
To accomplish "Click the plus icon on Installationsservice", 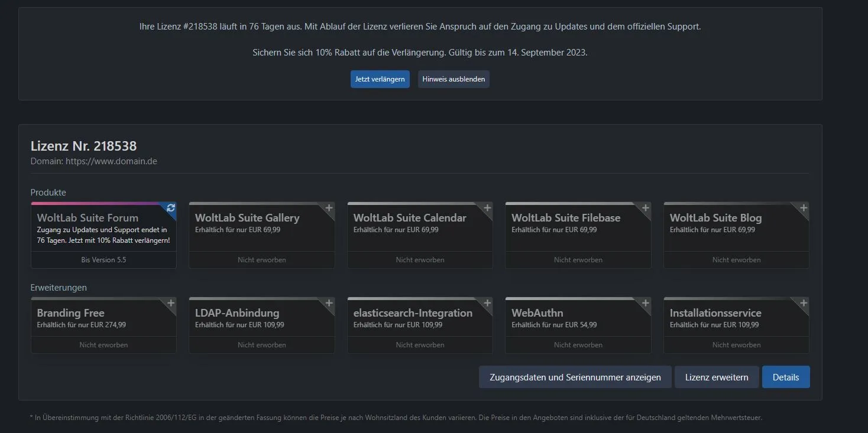I will point(804,304).
